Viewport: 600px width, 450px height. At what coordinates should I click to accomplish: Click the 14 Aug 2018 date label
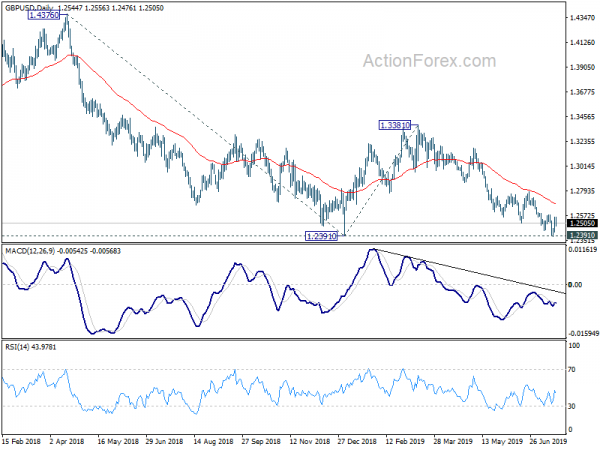point(214,441)
